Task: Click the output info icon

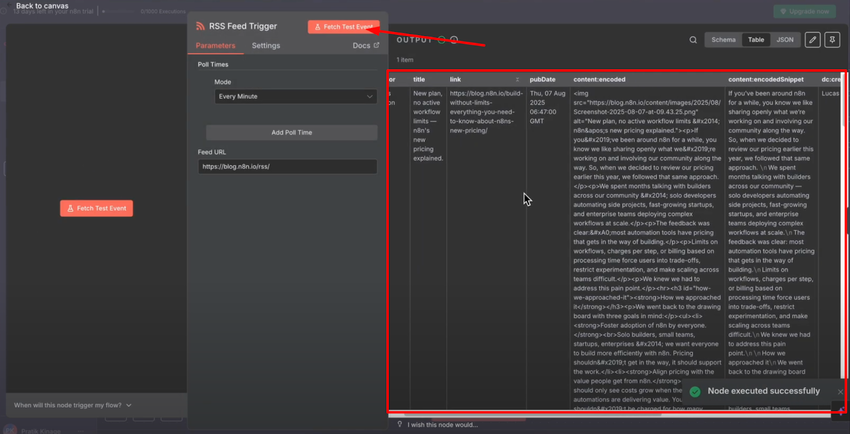Action: click(454, 40)
